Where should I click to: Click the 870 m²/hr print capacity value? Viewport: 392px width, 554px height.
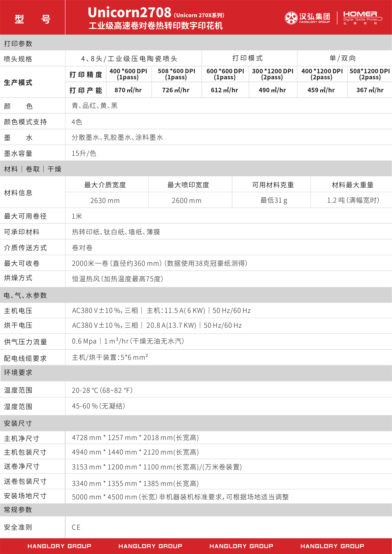point(128,90)
